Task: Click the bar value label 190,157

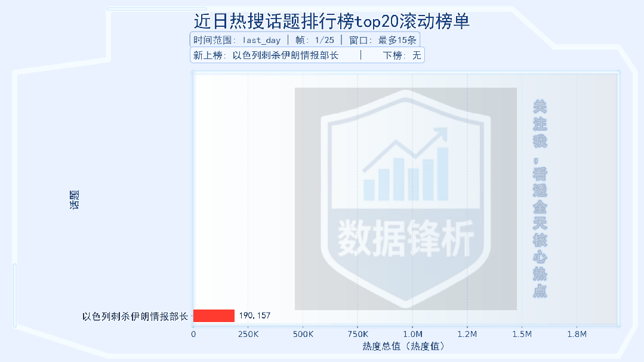Action: tap(255, 315)
